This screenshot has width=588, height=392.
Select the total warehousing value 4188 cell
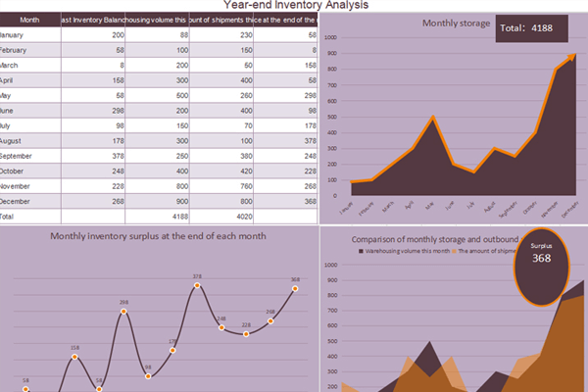click(159, 215)
